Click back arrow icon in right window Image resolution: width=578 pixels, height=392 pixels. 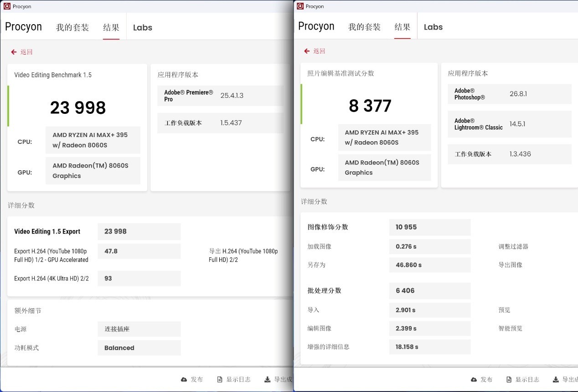click(x=307, y=51)
